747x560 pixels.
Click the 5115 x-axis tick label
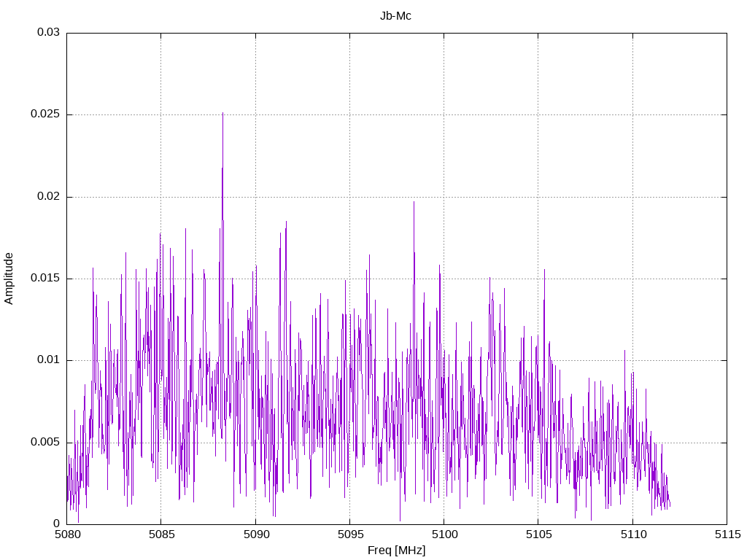[x=727, y=534]
